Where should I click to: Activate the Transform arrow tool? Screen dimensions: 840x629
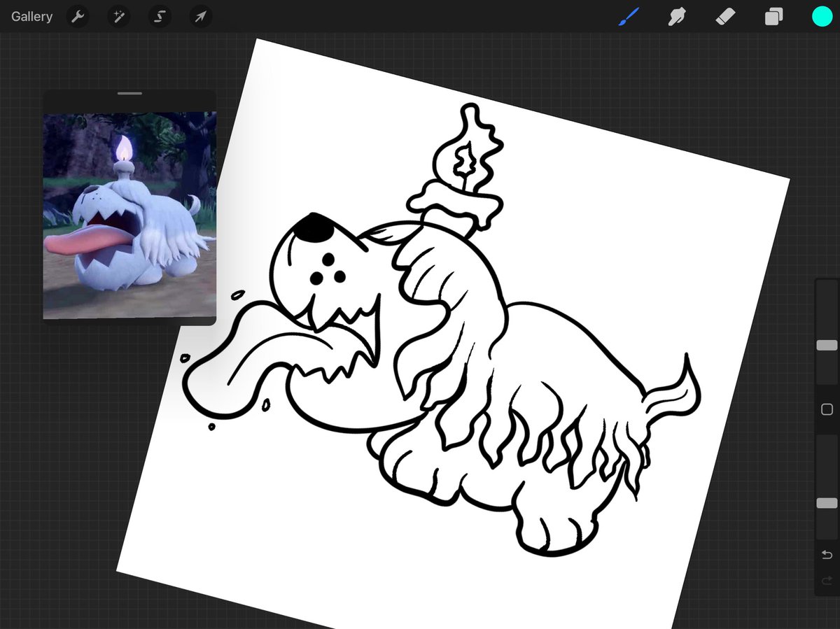tap(201, 17)
